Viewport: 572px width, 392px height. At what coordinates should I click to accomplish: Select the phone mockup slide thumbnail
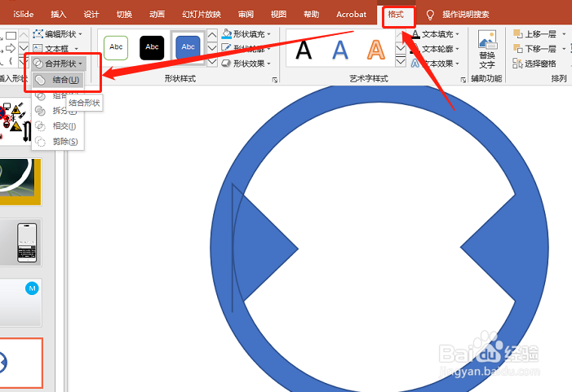20,242
